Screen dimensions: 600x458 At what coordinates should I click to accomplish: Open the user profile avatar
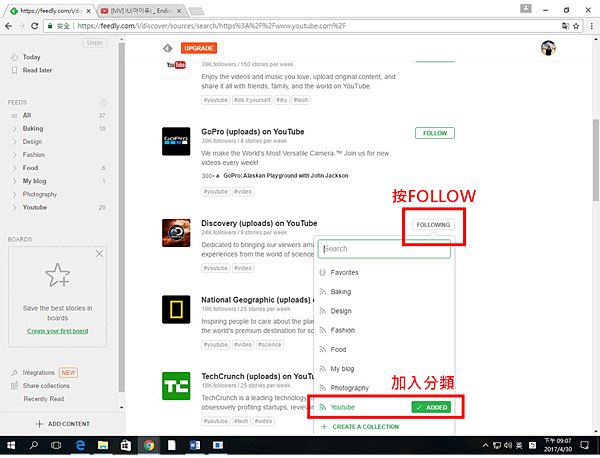pos(548,48)
